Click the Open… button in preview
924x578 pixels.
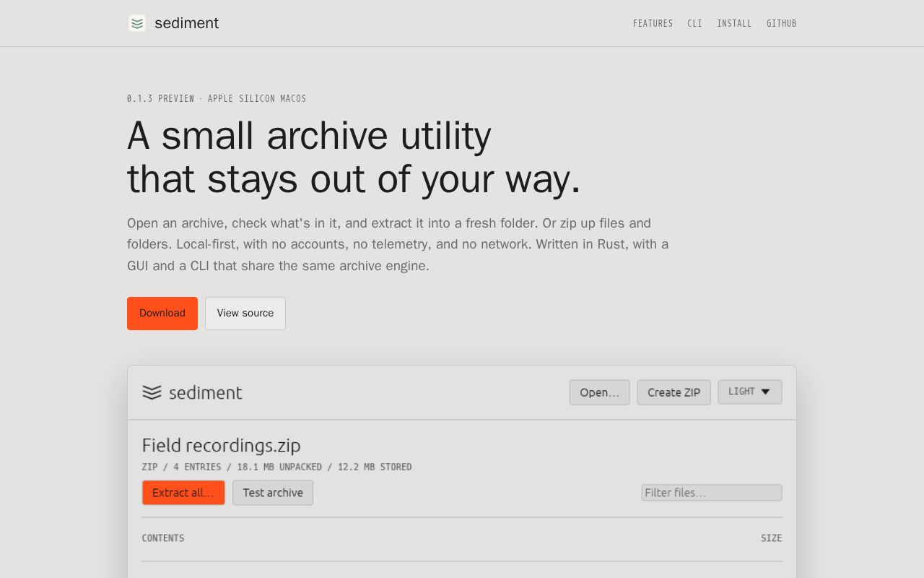600,392
